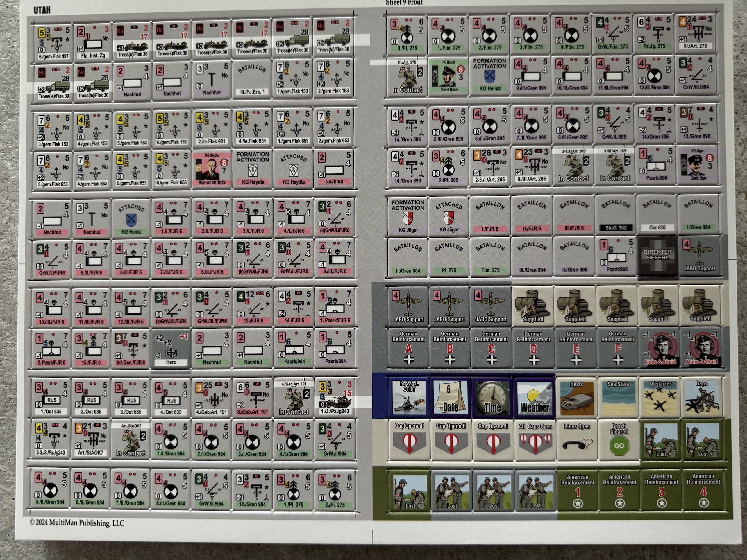The height and width of the screenshot is (560, 747).
Task: Select the Obstacles hedgehog counter
Action: point(660,398)
